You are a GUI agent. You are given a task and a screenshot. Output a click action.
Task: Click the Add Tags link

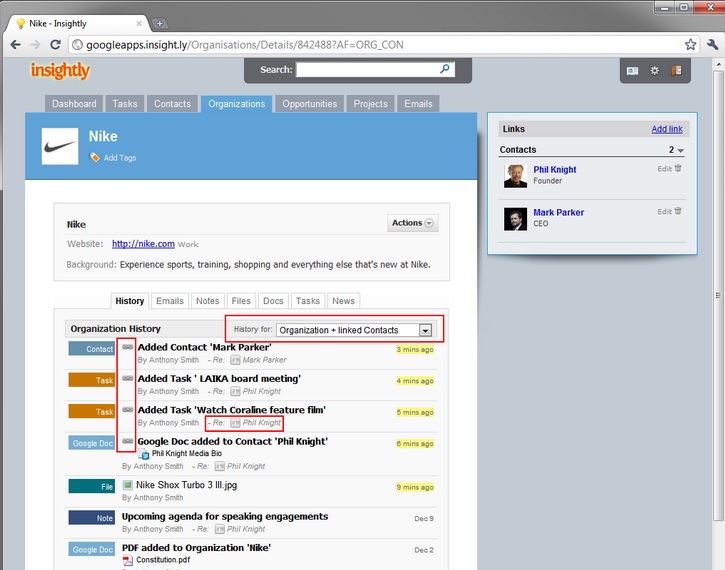coord(120,158)
